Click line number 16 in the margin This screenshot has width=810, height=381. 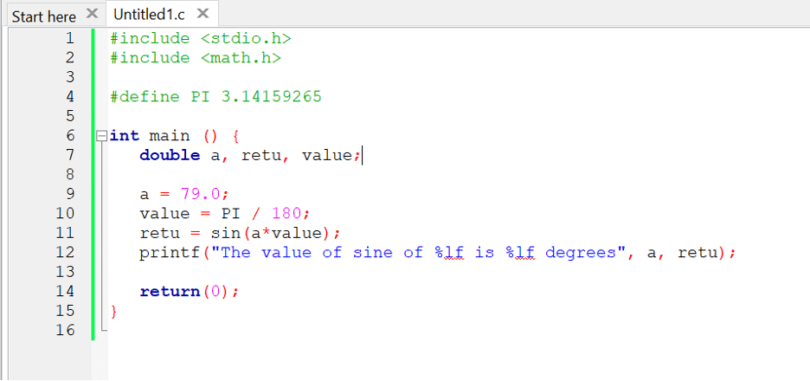tap(65, 330)
